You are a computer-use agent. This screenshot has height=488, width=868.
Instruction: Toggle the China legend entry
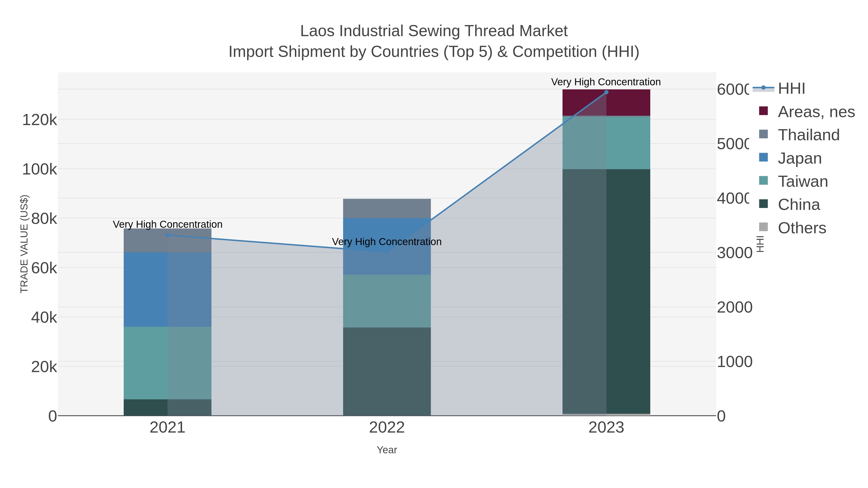pos(789,205)
